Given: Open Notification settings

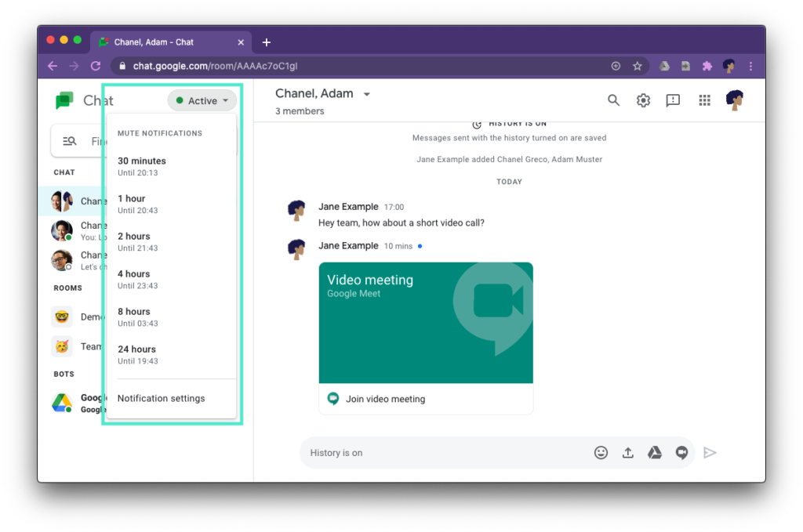Looking at the screenshot, I should coord(160,398).
